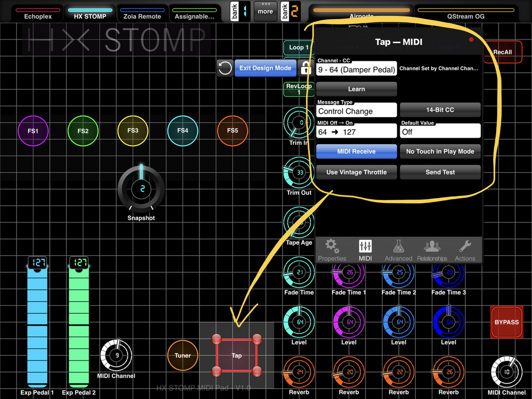
Task: Click the Learn button
Action: click(356, 89)
